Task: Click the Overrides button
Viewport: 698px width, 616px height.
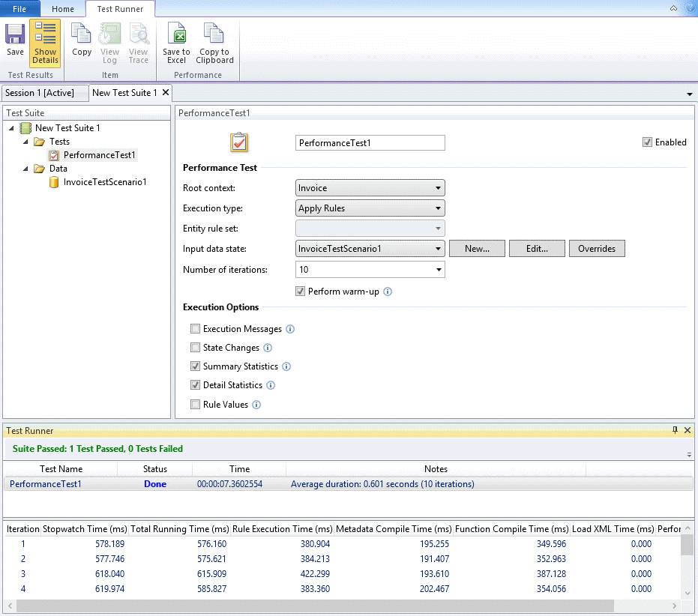Action: click(x=596, y=249)
